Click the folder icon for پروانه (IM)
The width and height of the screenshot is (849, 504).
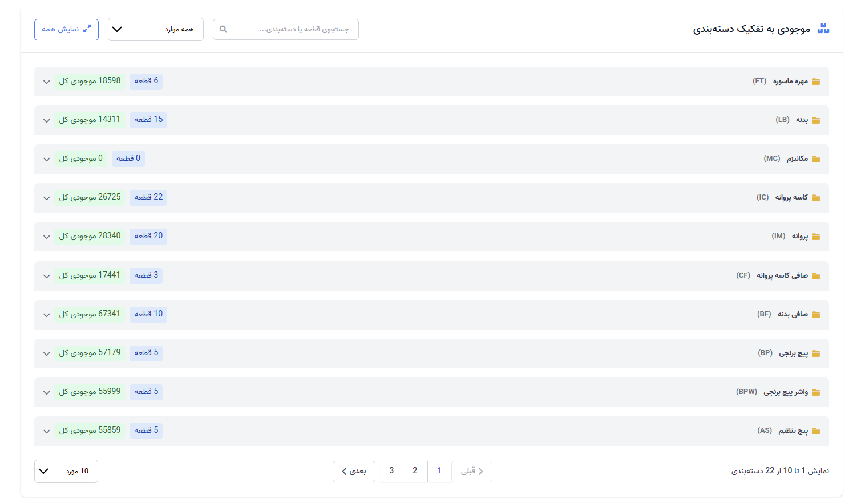point(816,237)
